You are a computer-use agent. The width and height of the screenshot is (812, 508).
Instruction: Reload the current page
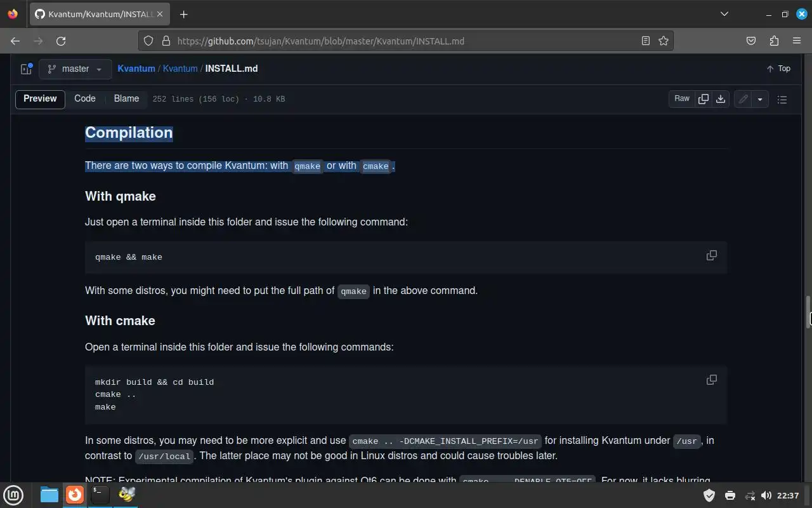61,41
